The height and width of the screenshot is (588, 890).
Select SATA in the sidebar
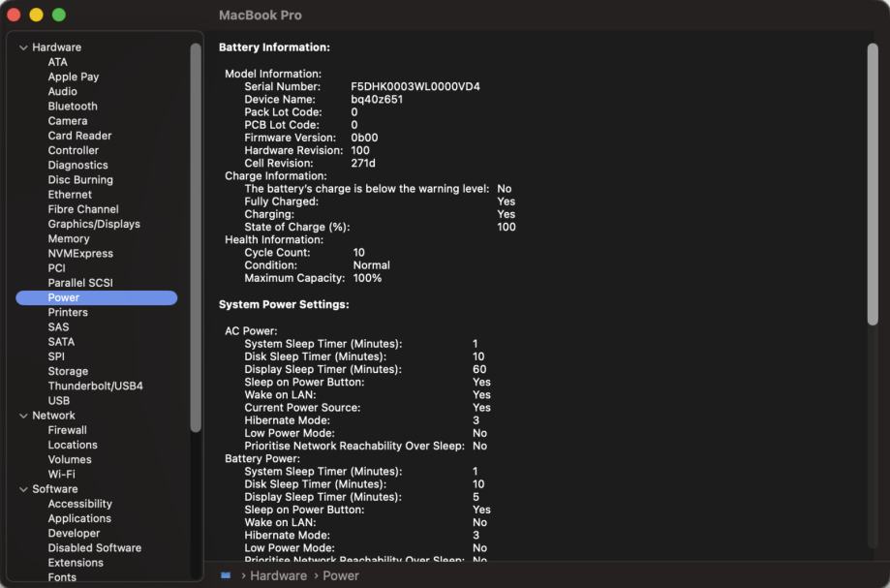pyautogui.click(x=61, y=342)
